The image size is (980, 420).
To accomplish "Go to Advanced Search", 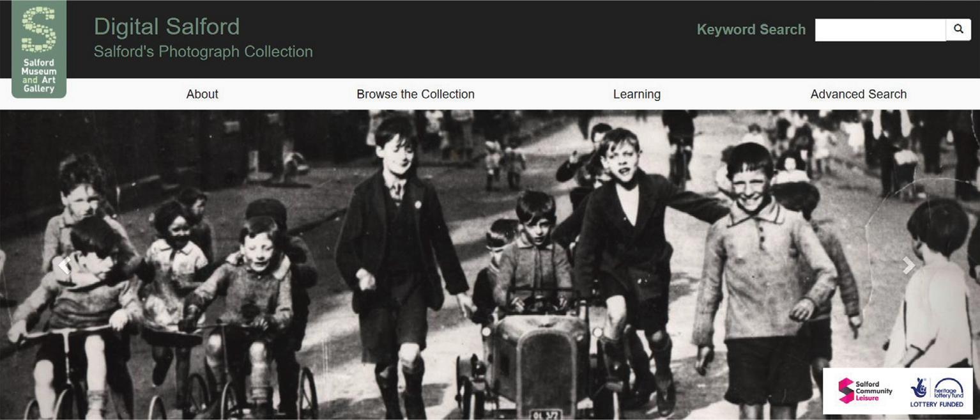I will pos(859,94).
